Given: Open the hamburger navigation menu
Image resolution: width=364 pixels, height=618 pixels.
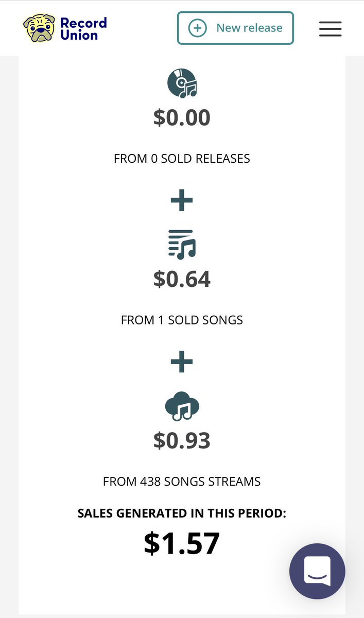Looking at the screenshot, I should point(330,28).
